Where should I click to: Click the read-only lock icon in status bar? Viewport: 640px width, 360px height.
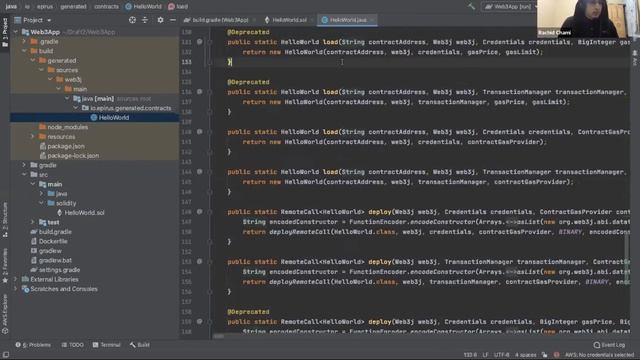tap(544, 355)
